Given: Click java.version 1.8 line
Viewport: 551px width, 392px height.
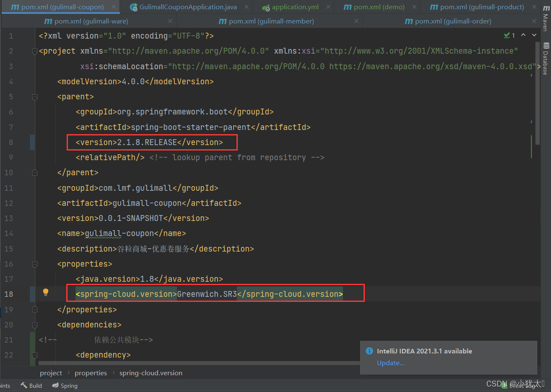Looking at the screenshot, I should 149,279.
